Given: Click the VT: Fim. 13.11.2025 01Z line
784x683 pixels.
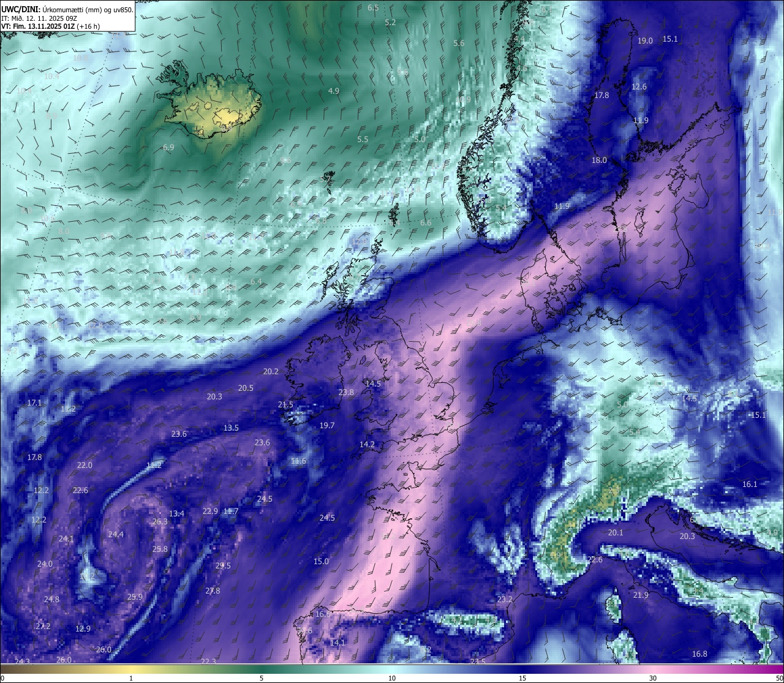Looking at the screenshot, I should [x=51, y=26].
